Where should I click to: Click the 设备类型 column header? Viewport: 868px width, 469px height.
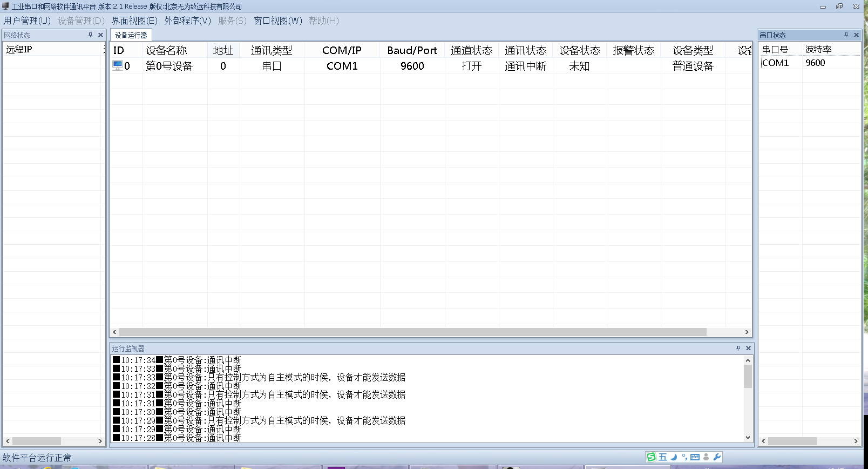[693, 50]
